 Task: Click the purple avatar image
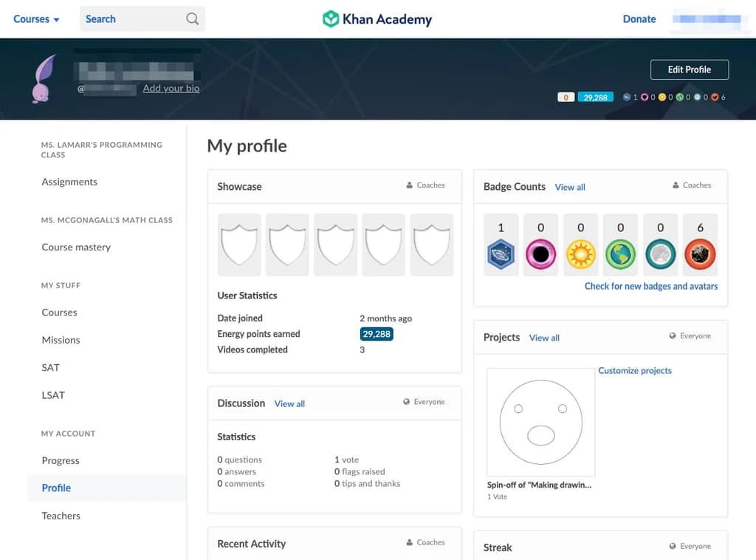tap(44, 78)
